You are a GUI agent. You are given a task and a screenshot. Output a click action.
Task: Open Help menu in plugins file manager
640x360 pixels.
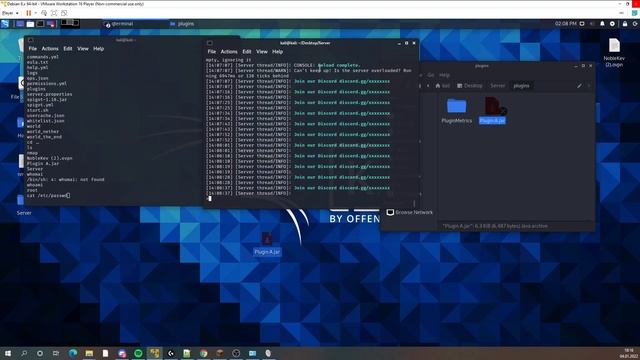[x=444, y=75]
